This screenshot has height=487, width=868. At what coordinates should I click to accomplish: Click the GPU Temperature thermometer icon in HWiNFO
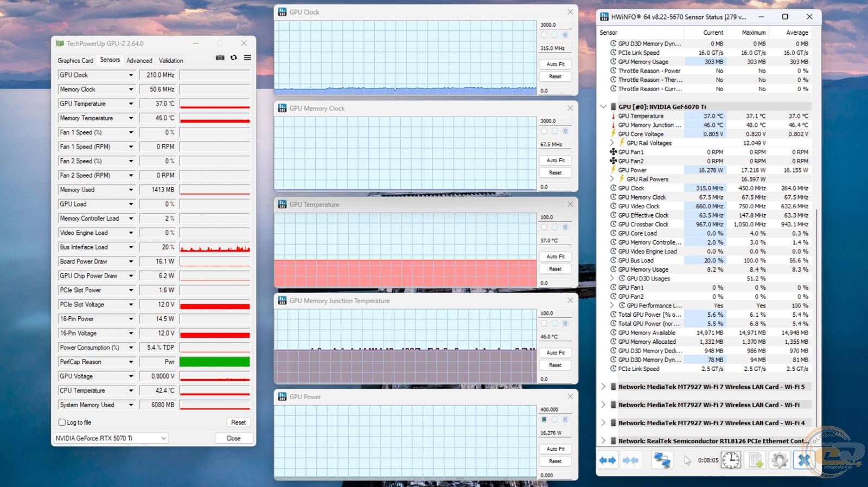(613, 116)
